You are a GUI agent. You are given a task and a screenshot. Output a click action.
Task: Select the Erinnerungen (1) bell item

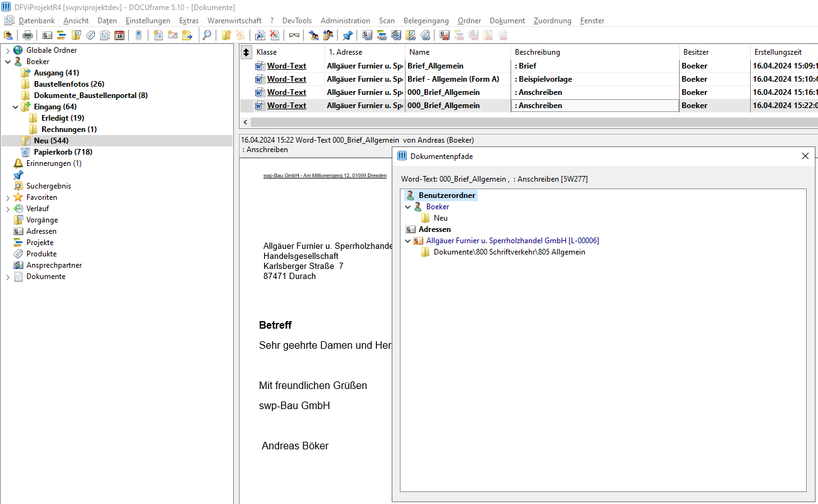point(48,163)
